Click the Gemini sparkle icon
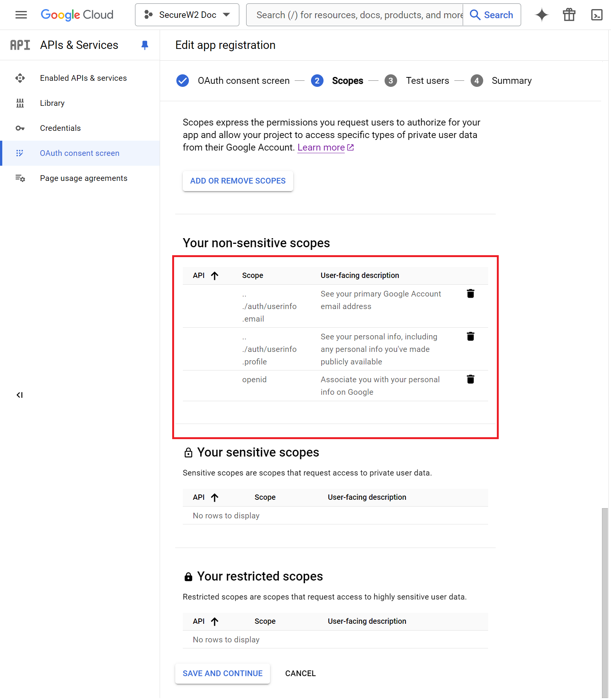 542,15
